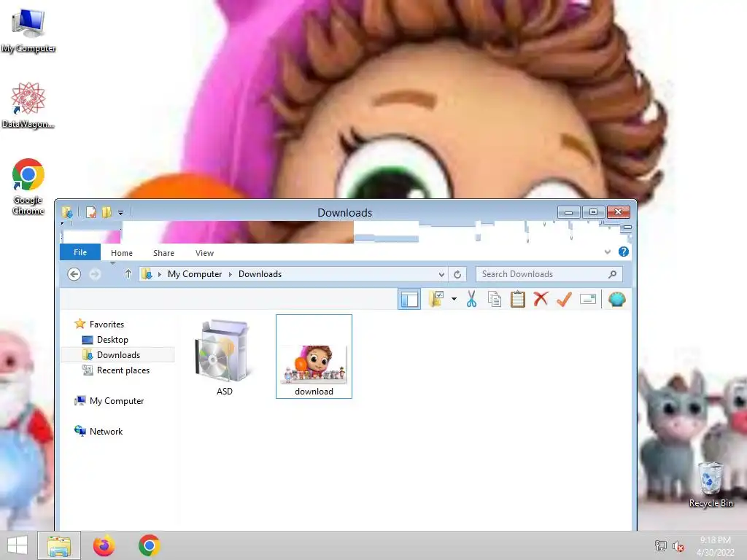Image resolution: width=747 pixels, height=560 pixels.
Task: Go back with the back arrow
Action: click(x=74, y=274)
